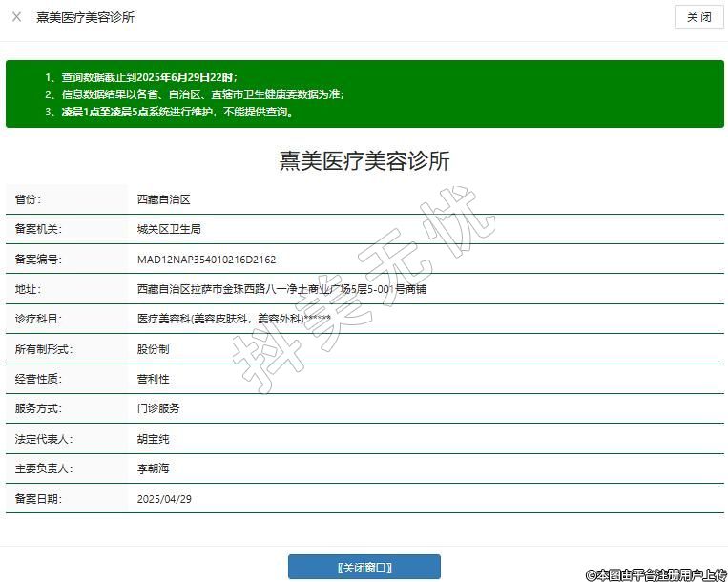This screenshot has height=582, width=728.
Task: Click the 城关区卫生局 authority value
Action: pos(169,230)
